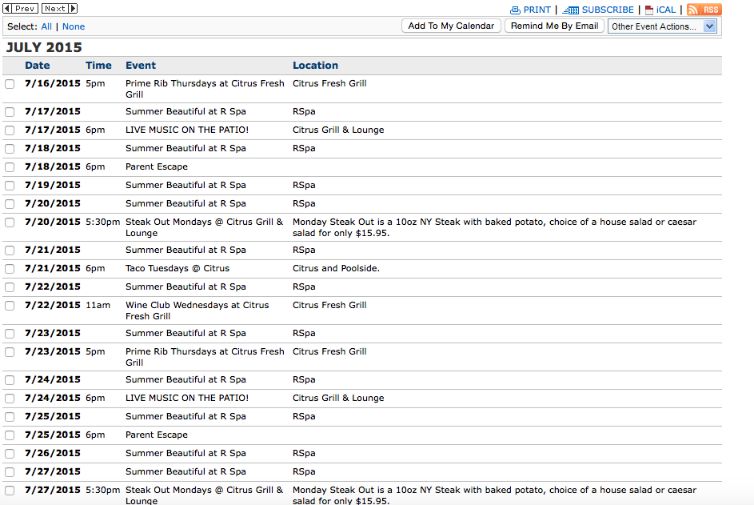Check 7/24/2015 LIVE MUSIC ON THE PATIO checkbox
This screenshot has height=505, width=754.
10,399
